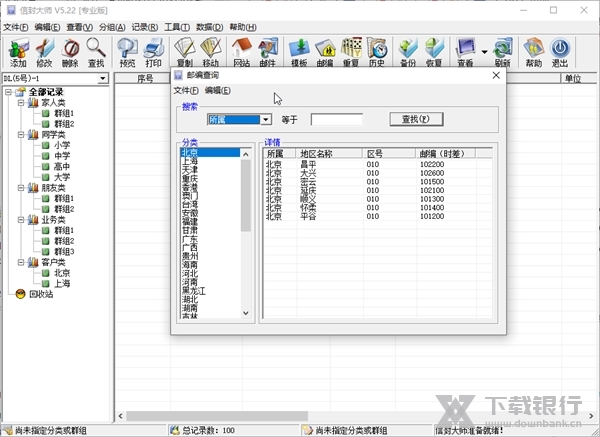The image size is (600, 437).
Task: Click the 打印 (Print) toolbar icon
Action: coord(153,52)
